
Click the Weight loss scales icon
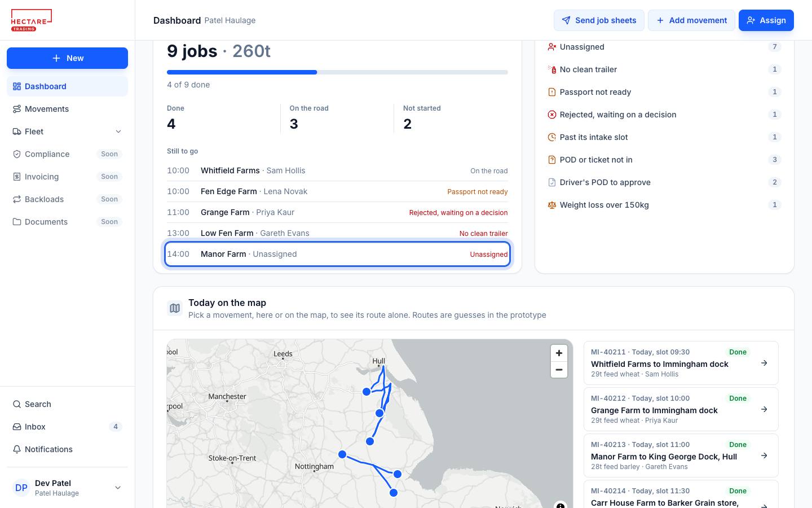(552, 205)
